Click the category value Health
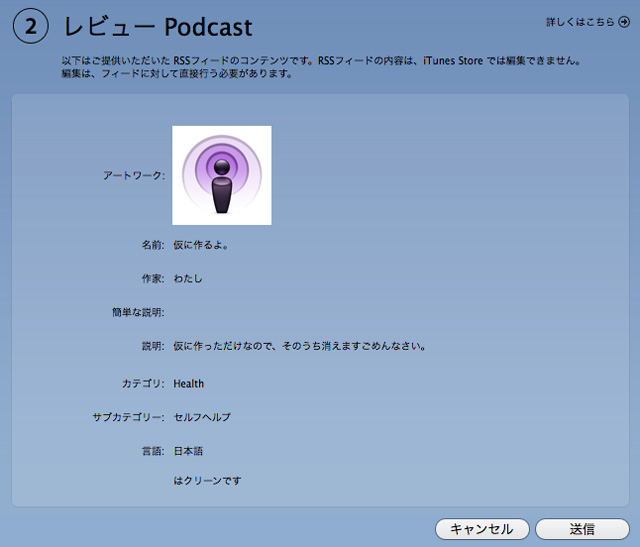640x547 pixels. coord(189,384)
